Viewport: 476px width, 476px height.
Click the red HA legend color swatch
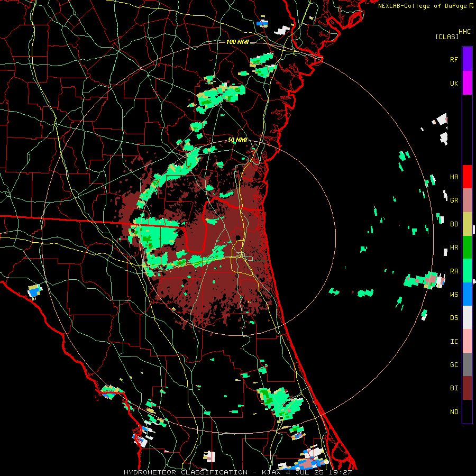467,177
